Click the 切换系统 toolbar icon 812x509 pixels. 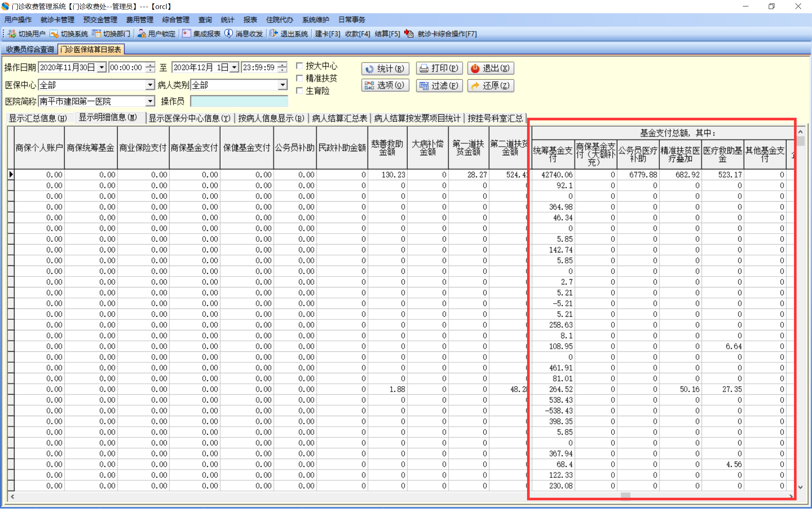(x=54, y=34)
